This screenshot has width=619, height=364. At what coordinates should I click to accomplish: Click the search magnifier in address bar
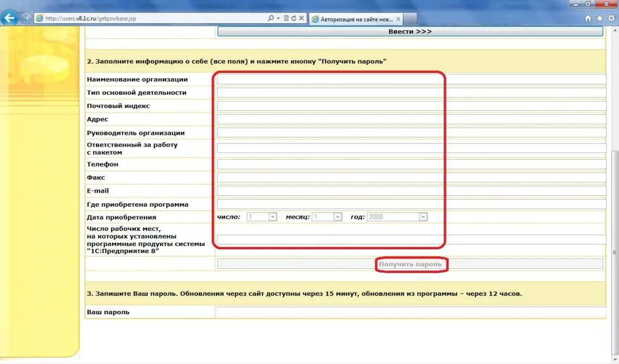[x=271, y=18]
